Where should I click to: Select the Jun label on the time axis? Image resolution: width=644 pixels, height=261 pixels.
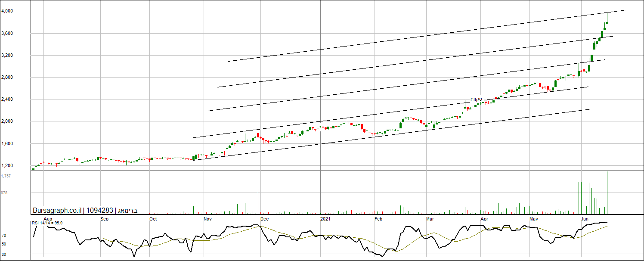pyautogui.click(x=585, y=219)
